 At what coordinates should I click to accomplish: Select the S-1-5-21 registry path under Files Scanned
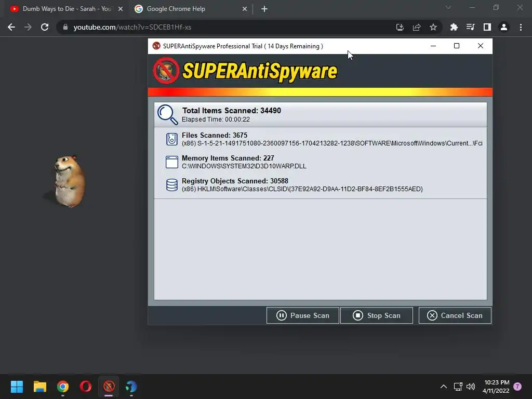[332, 143]
